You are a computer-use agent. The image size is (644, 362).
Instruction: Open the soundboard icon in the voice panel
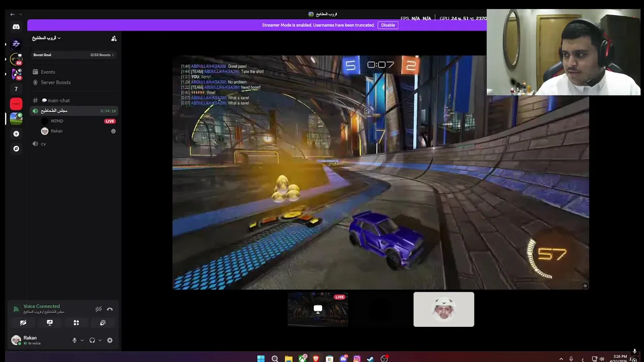tap(103, 323)
